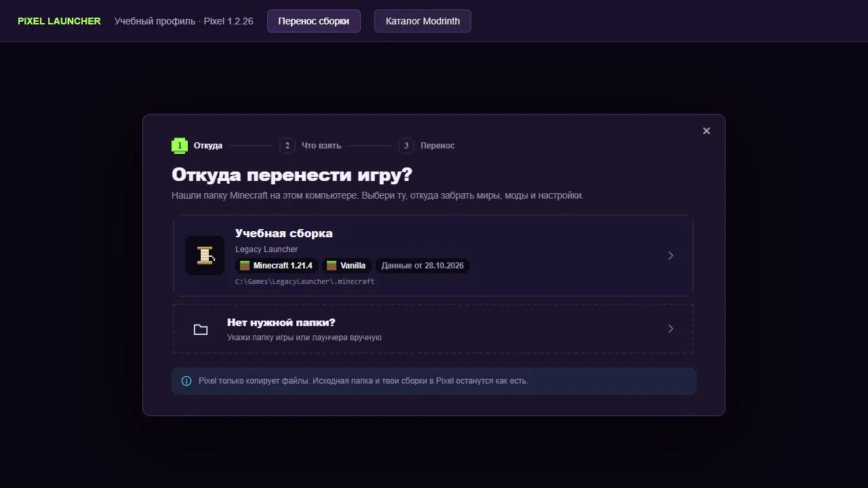This screenshot has width=868, height=488.
Task: Click the Откуда перенести игру? heading
Action: (x=292, y=175)
